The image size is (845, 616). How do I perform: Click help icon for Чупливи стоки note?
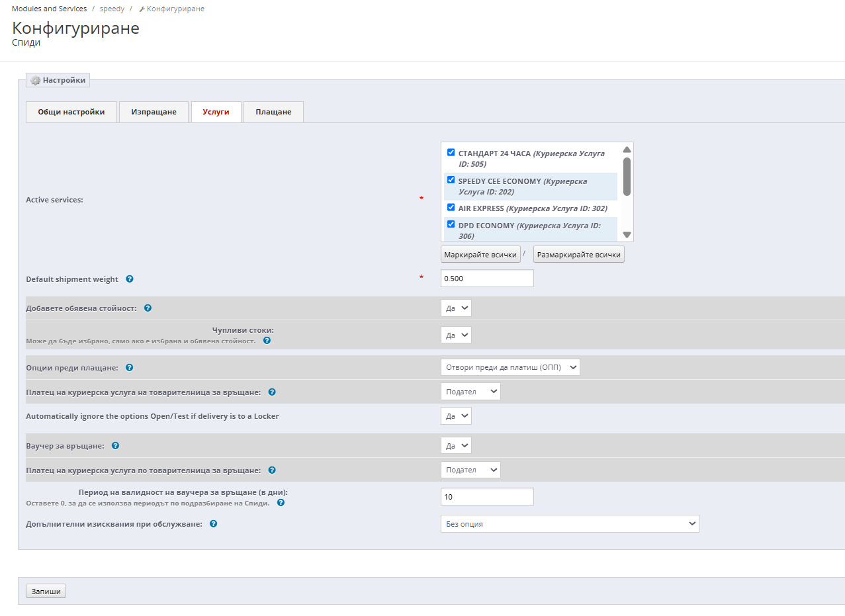[267, 341]
